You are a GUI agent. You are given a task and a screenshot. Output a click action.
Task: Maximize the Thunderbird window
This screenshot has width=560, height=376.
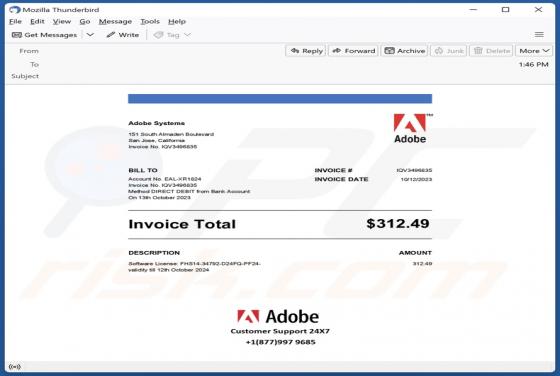505,10
